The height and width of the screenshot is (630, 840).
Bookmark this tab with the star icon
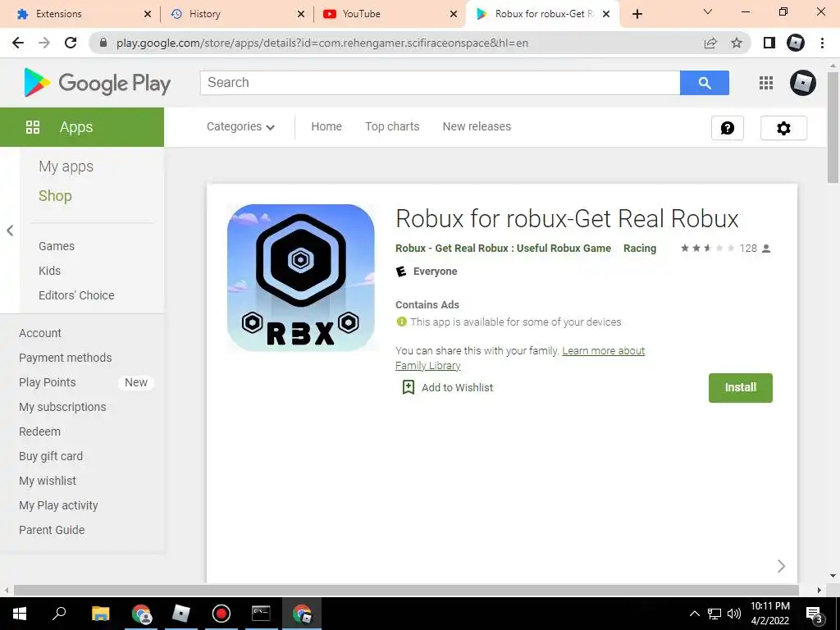pyautogui.click(x=737, y=43)
